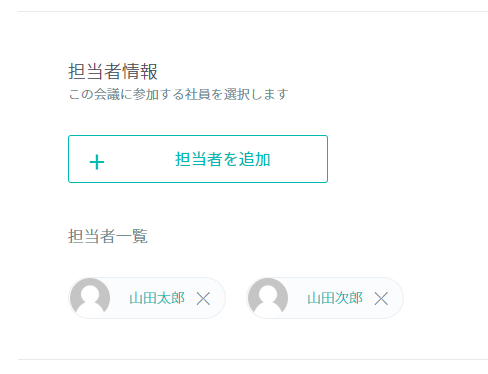This screenshot has width=488, height=374.
Task: Select the 担当者情報 section heading
Action: pyautogui.click(x=113, y=71)
